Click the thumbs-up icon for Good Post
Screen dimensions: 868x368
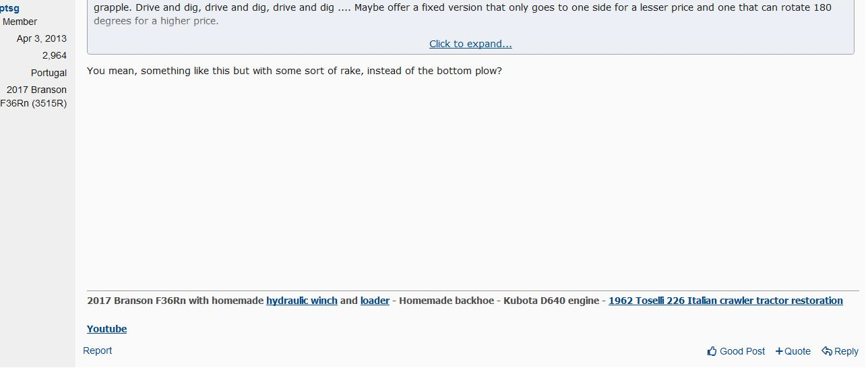712,351
